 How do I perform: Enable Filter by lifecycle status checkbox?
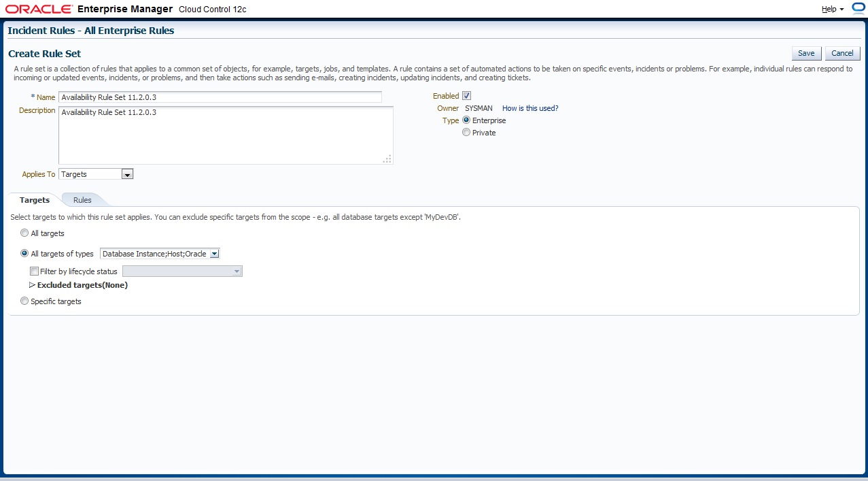(x=35, y=271)
